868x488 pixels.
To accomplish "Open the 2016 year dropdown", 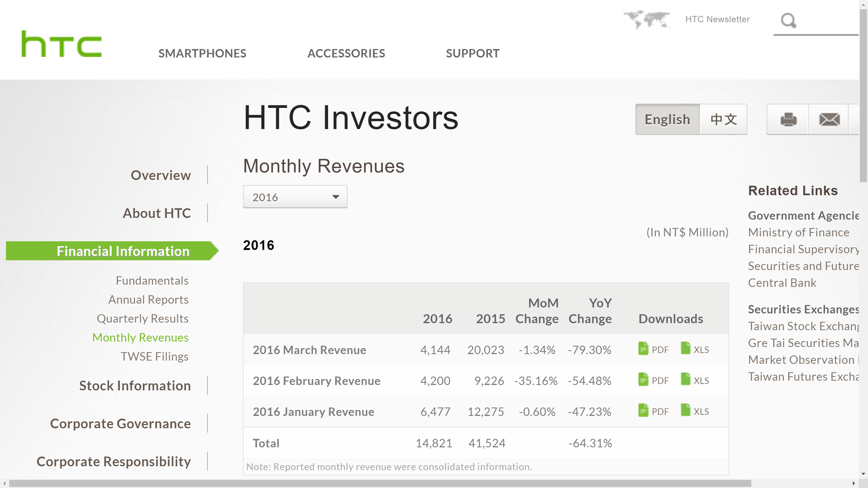I will click(x=295, y=197).
